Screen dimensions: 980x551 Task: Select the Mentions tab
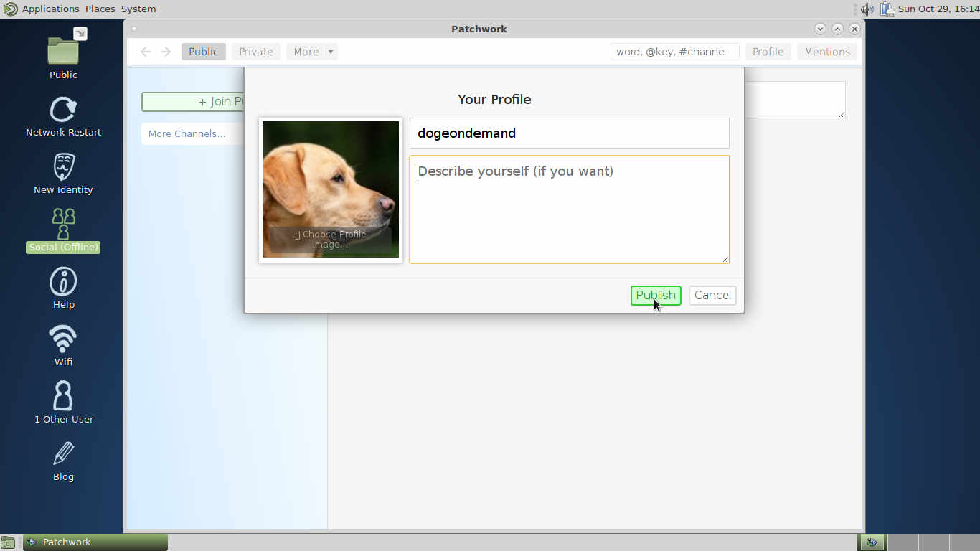tap(826, 52)
